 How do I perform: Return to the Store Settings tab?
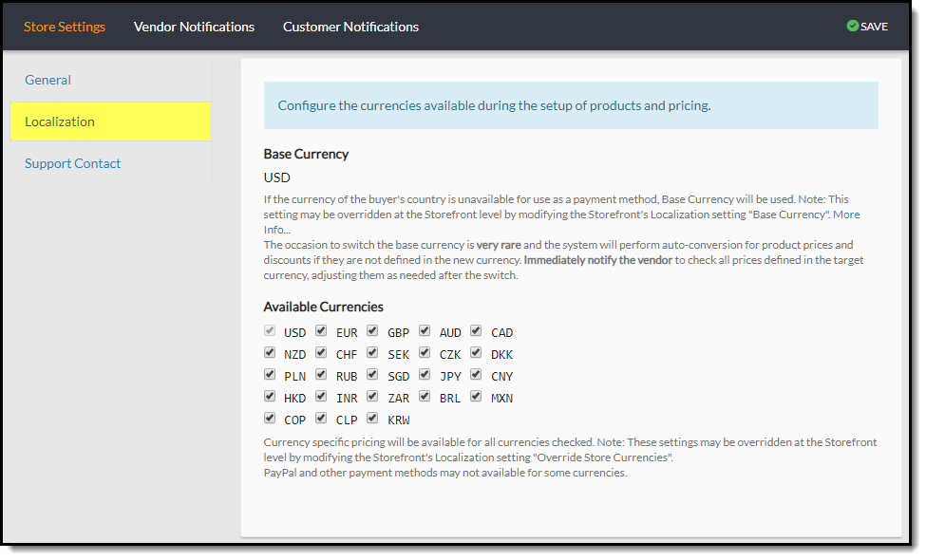(x=65, y=26)
